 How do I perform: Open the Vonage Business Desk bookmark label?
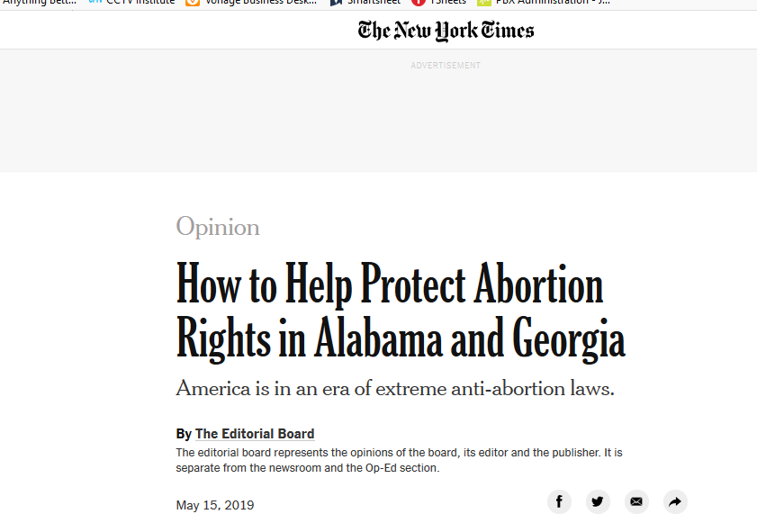(x=261, y=3)
